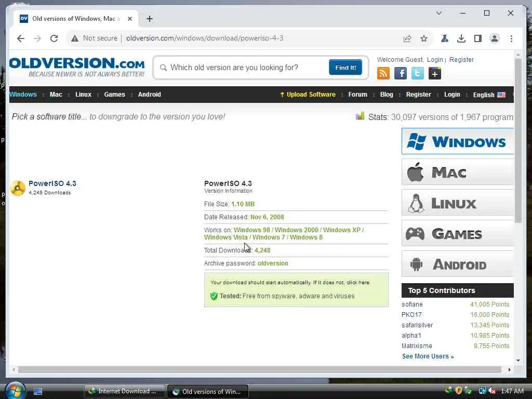The width and height of the screenshot is (532, 399).
Task: Click the vertical page scrollbar thumb
Action: [518, 141]
